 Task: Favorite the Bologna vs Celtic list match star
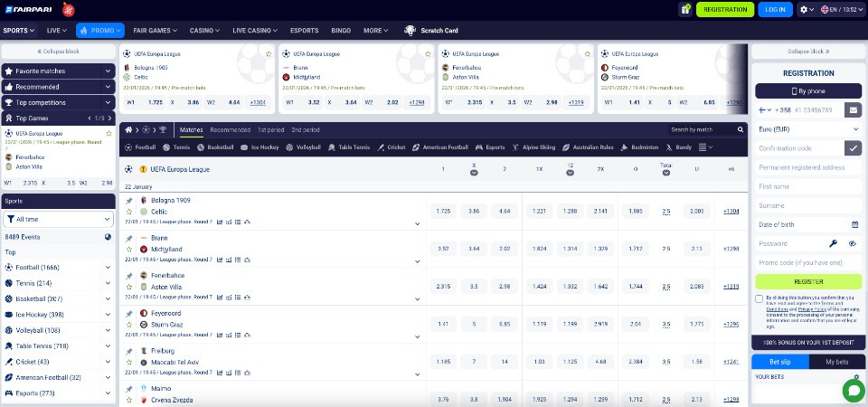[x=129, y=212]
